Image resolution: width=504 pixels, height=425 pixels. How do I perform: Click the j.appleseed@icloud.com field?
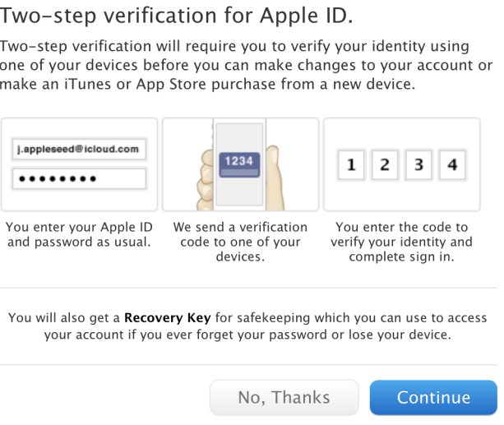(x=80, y=150)
